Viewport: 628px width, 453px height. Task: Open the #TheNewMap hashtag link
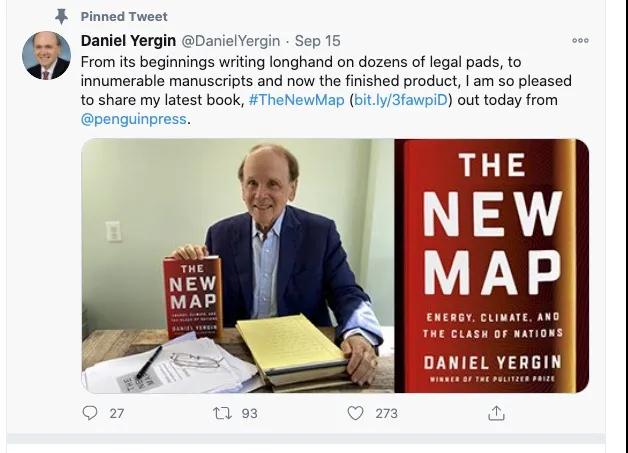[x=296, y=100]
